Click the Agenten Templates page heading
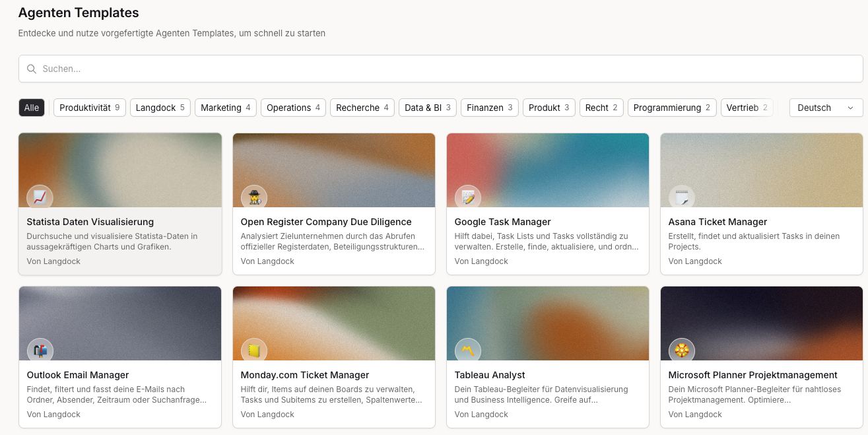This screenshot has height=435, width=868. tap(79, 13)
